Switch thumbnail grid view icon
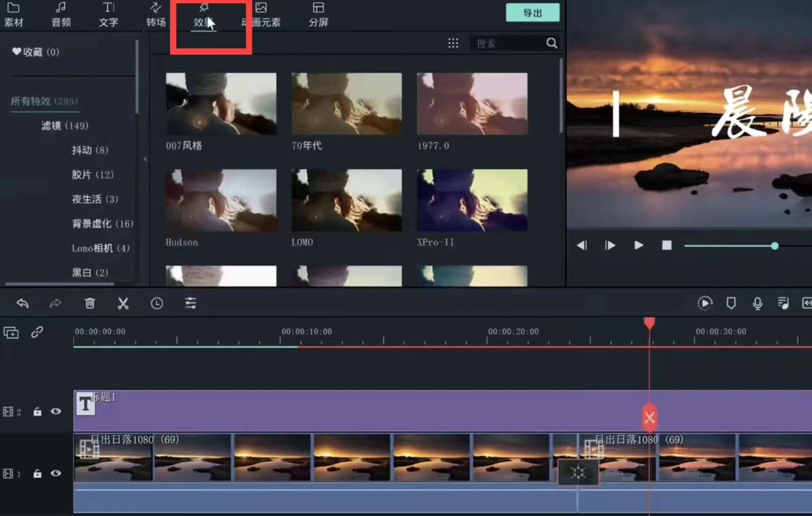This screenshot has width=812, height=516. click(x=453, y=43)
